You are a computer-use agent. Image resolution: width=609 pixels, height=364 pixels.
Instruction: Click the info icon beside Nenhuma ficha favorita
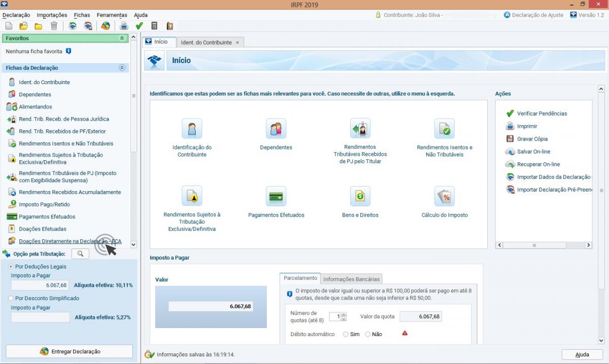(x=69, y=51)
